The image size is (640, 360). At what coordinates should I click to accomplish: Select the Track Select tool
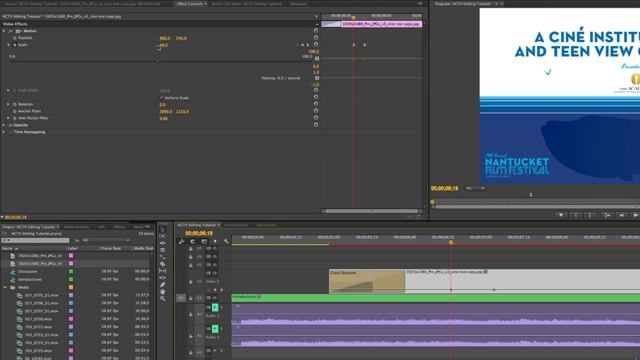(x=163, y=236)
